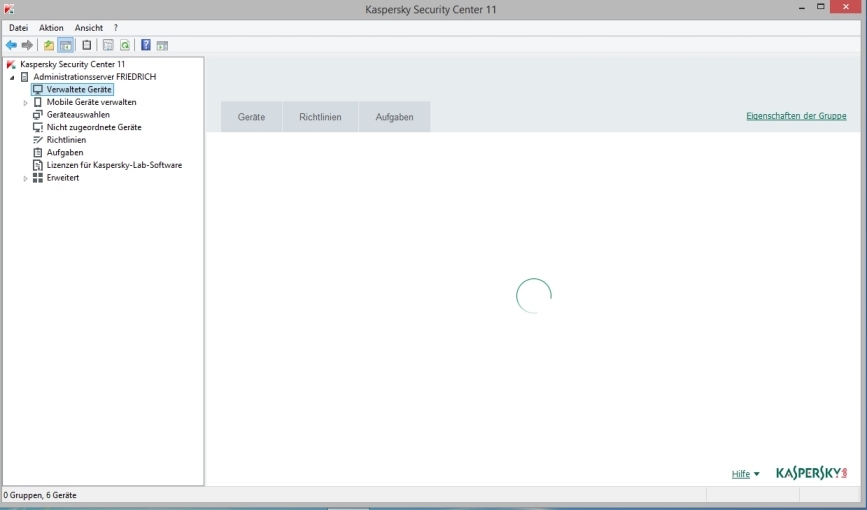This screenshot has height=510, width=867.
Task: Click the phone icon of Mobile Geräte verwalten
Action: 38,102
